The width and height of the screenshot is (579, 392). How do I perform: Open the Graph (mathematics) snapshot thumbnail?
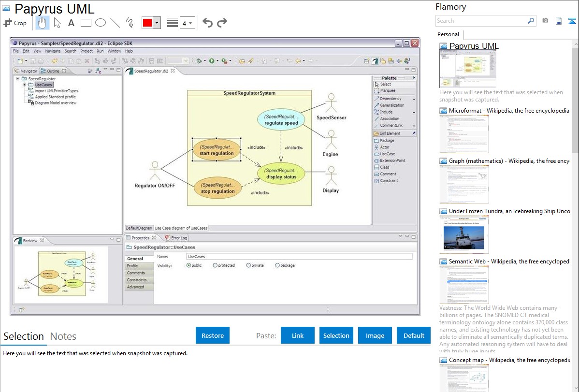(464, 184)
